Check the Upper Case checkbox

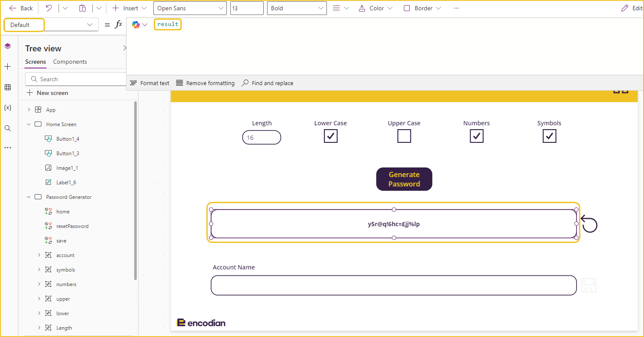point(404,136)
